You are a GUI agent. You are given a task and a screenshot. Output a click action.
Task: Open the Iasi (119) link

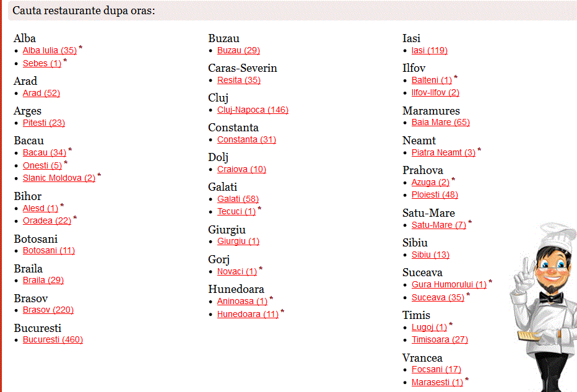(430, 50)
